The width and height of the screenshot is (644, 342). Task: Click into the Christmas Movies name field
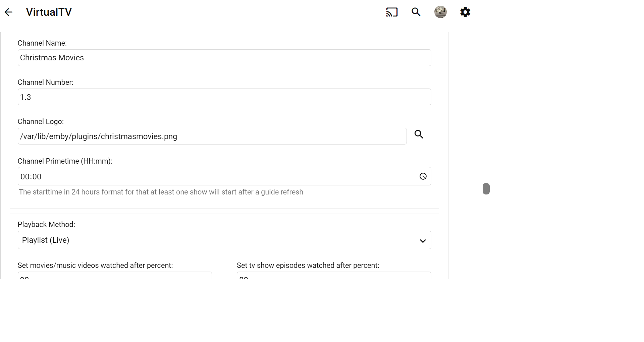pyautogui.click(x=224, y=58)
